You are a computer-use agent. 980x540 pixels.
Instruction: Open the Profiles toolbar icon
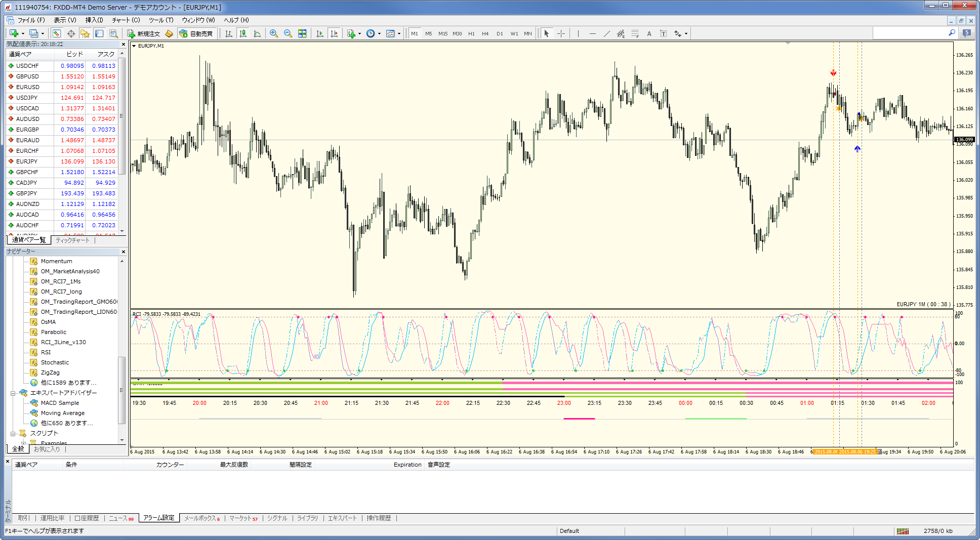[33, 33]
